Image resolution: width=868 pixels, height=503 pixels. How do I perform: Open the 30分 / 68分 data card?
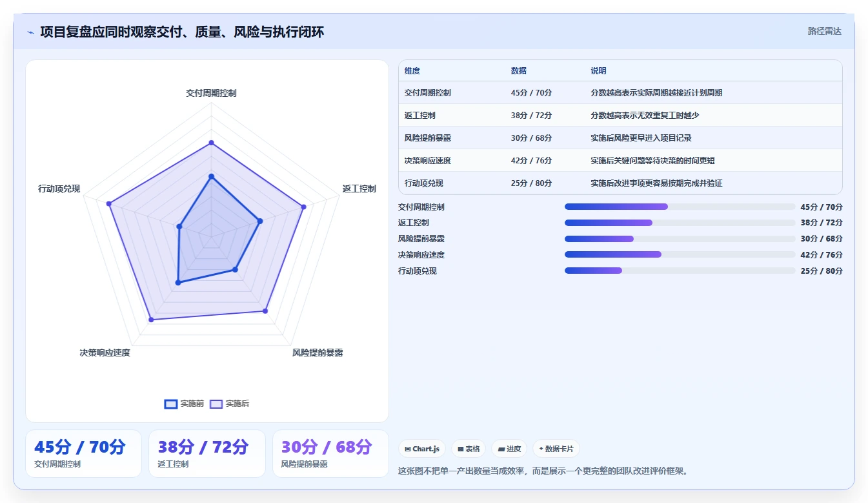(330, 453)
